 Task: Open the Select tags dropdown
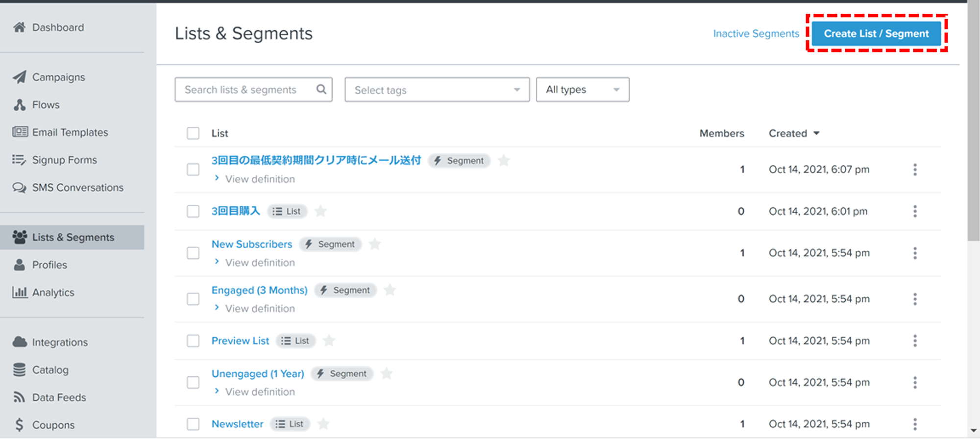pos(437,90)
